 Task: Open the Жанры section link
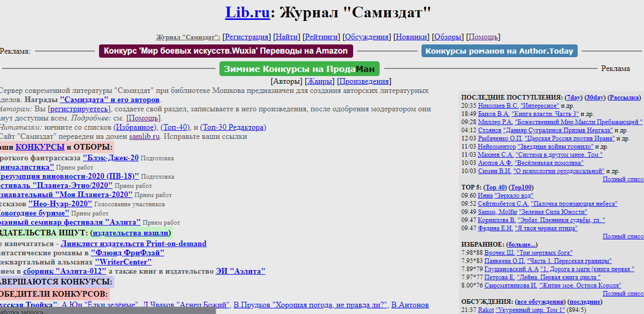319,82
